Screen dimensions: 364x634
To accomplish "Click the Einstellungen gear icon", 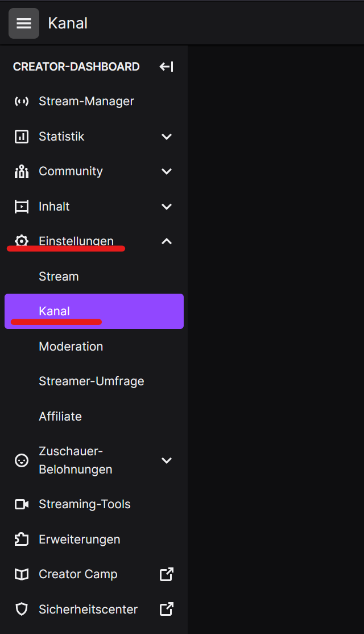I will 21,241.
